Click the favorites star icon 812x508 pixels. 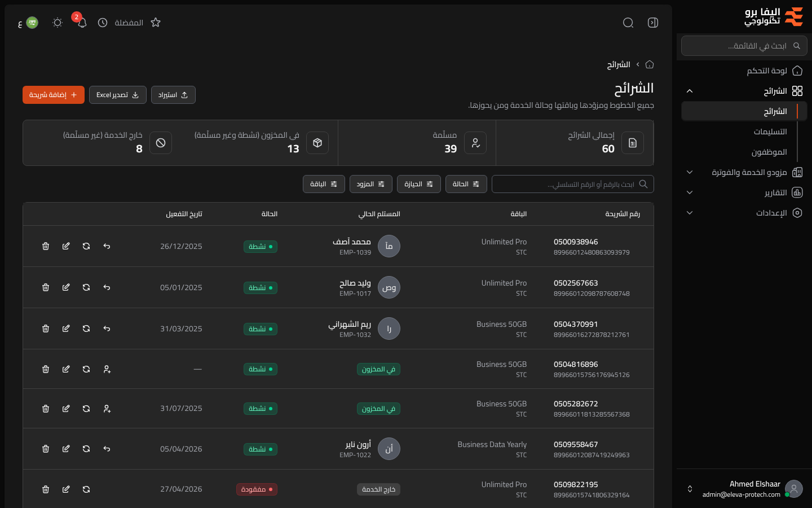click(156, 23)
